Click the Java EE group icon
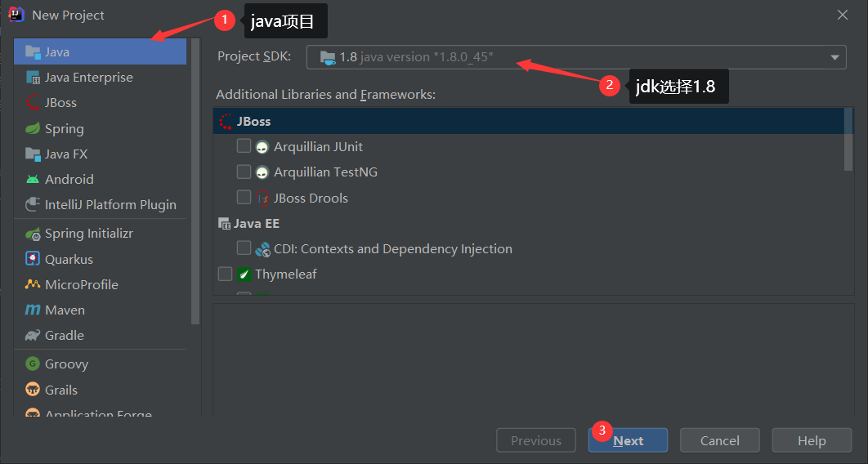 point(224,224)
